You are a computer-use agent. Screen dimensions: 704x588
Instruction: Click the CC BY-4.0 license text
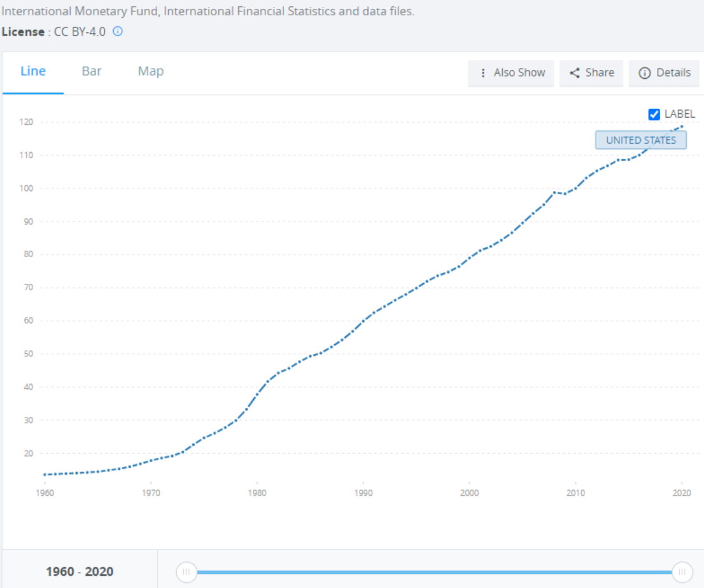pyautogui.click(x=80, y=32)
